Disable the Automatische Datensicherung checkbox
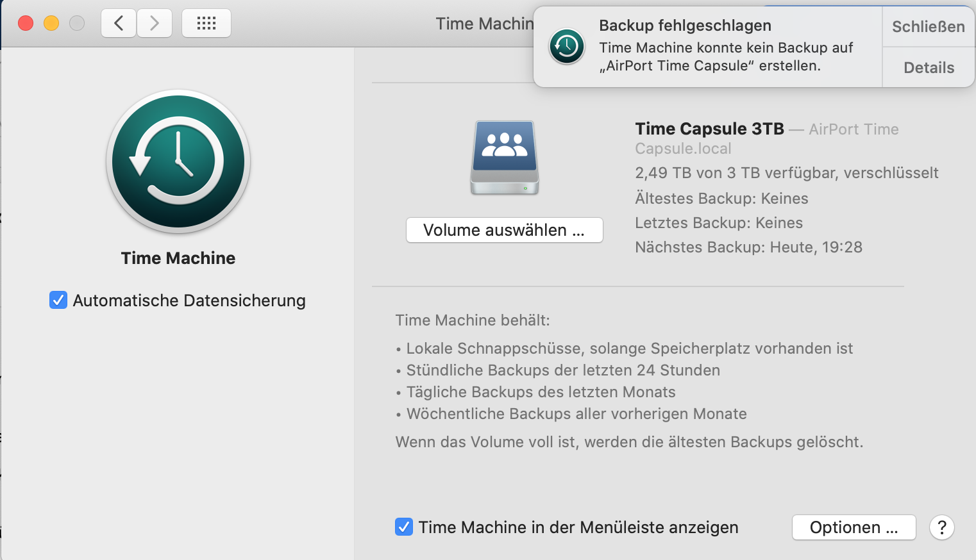Viewport: 976px width, 560px height. tap(58, 300)
